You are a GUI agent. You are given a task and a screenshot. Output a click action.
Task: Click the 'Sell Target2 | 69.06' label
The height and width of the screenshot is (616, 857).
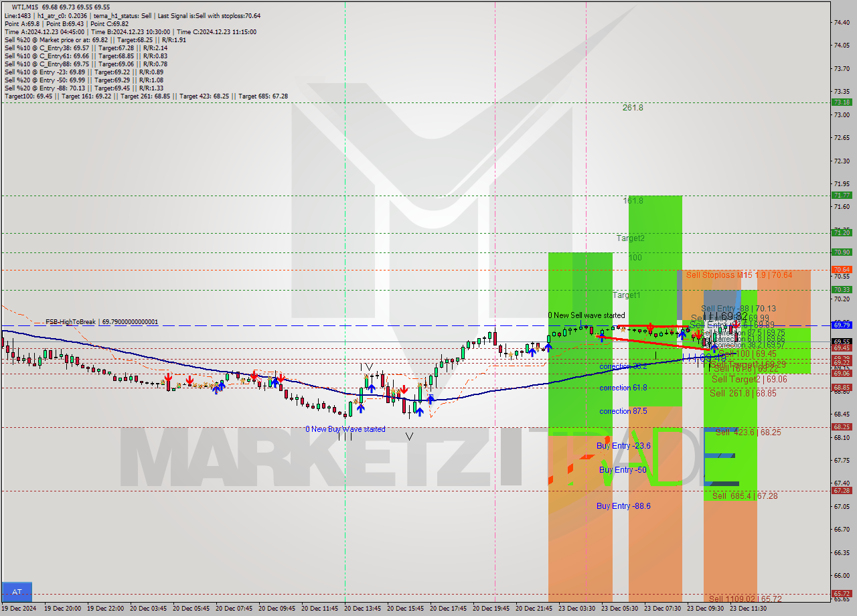(749, 380)
